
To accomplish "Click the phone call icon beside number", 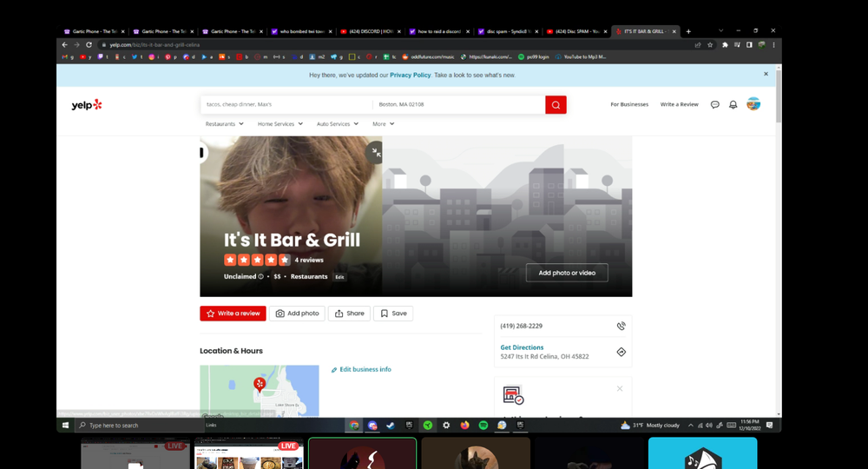I will [621, 327].
